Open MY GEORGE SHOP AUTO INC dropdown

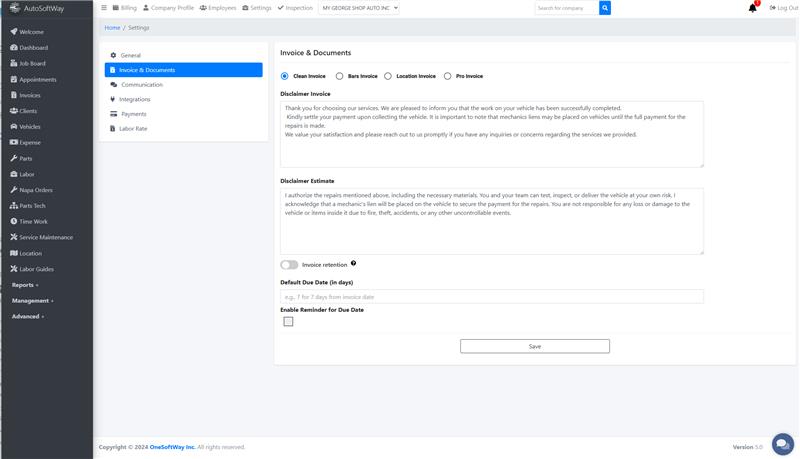pos(359,8)
